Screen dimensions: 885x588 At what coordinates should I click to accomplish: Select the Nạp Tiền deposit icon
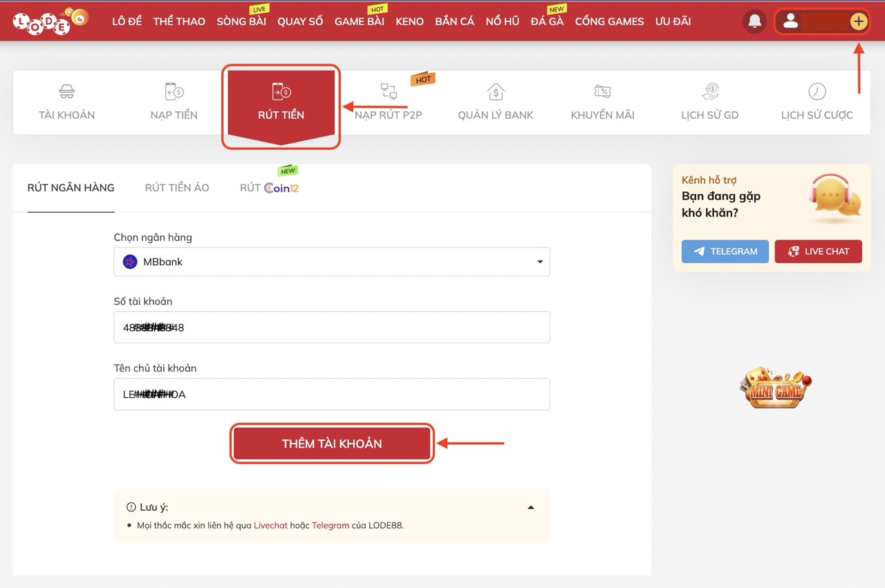174,91
